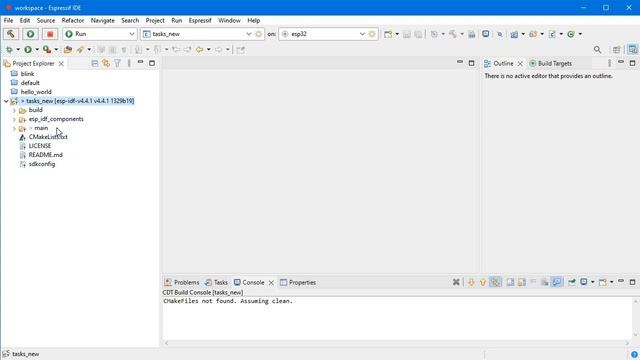Select the C/C++ perspective button
640x360 pixels.
click(633, 49)
